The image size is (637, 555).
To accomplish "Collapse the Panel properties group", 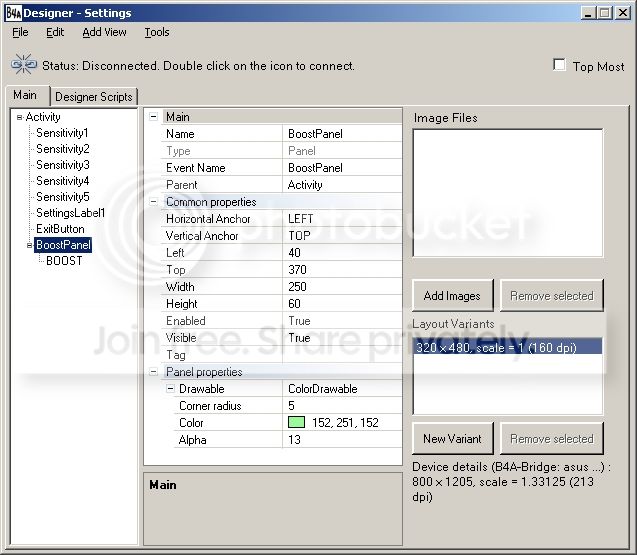I will click(153, 371).
